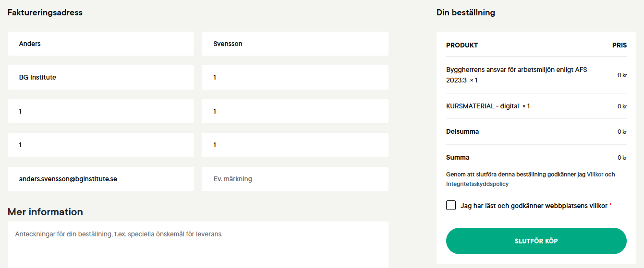The width and height of the screenshot is (644, 268).
Task: Click the Mer information heading
Action: [x=45, y=212]
